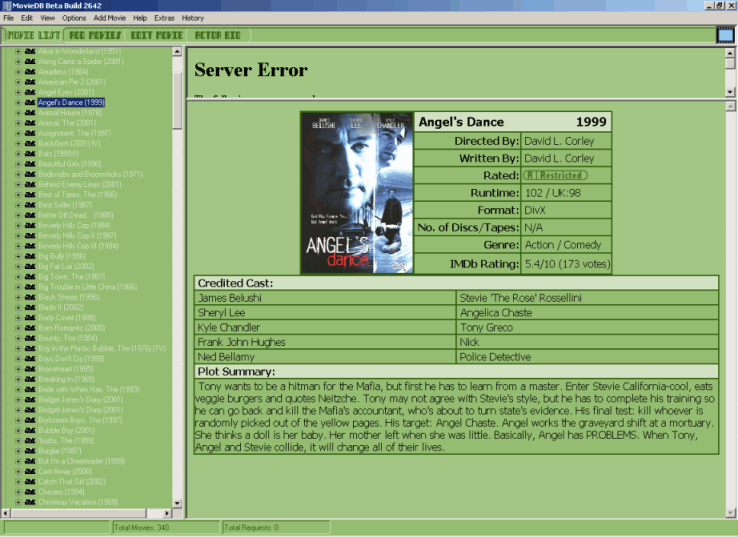Click the movie list scroll up arrow
This screenshot has height=538, width=738.
177,51
